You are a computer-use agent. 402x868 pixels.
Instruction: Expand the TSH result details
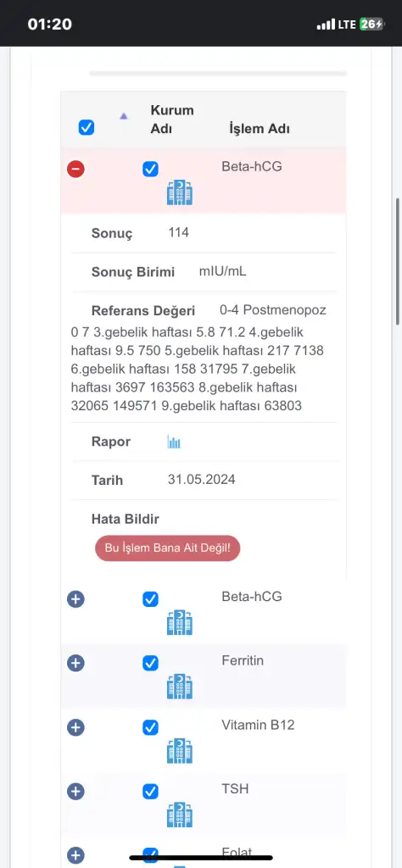75,791
